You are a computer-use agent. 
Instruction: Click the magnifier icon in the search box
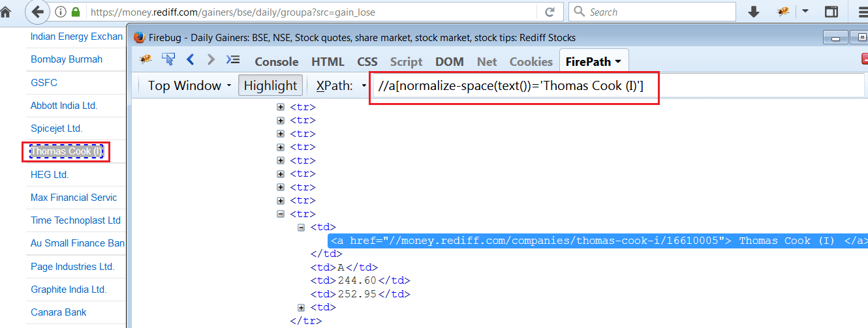[x=580, y=12]
